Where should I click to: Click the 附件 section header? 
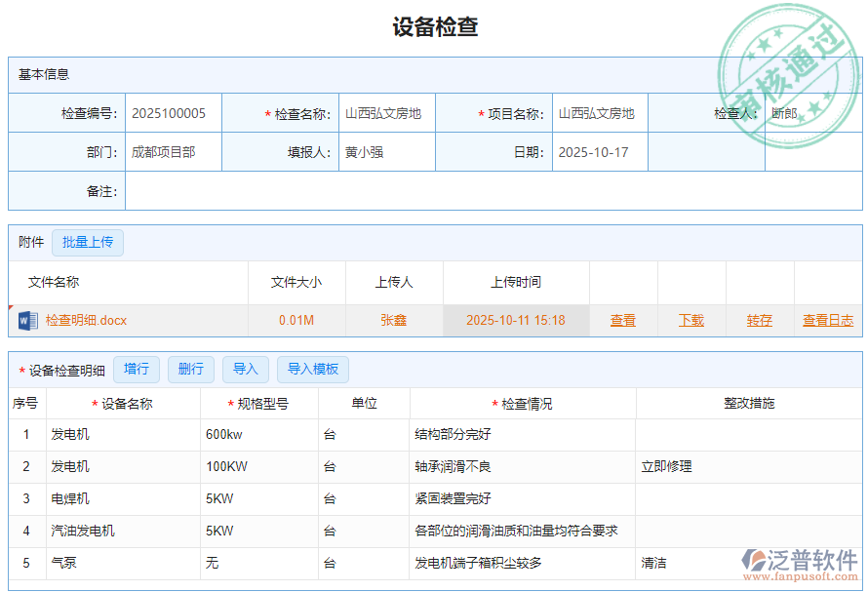[x=29, y=242]
